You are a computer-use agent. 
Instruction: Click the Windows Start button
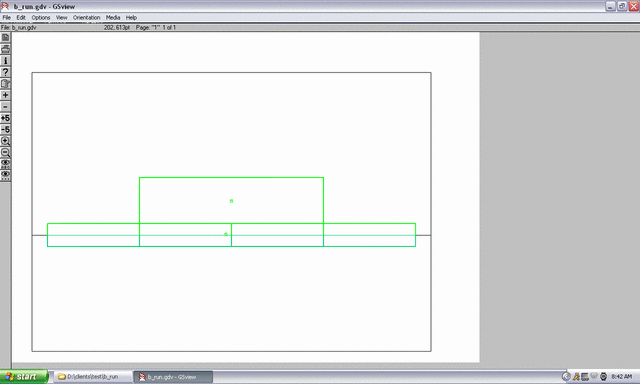coord(24,377)
